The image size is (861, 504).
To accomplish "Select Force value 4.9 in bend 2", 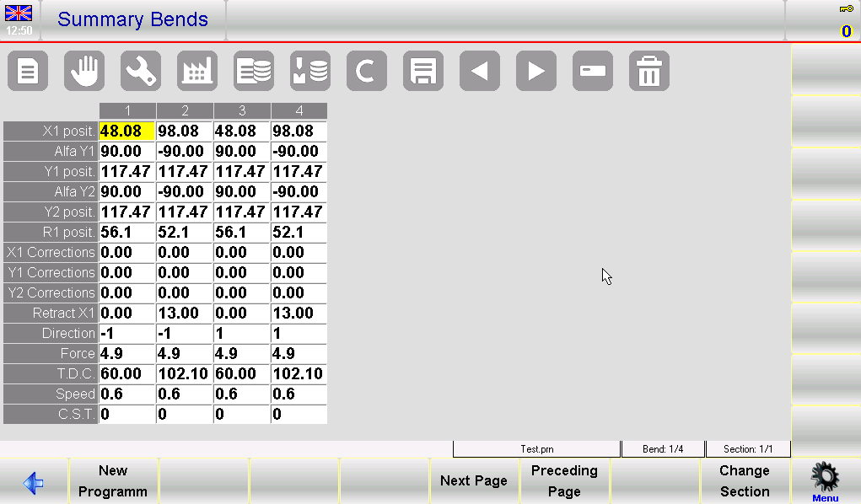I will 185,354.
